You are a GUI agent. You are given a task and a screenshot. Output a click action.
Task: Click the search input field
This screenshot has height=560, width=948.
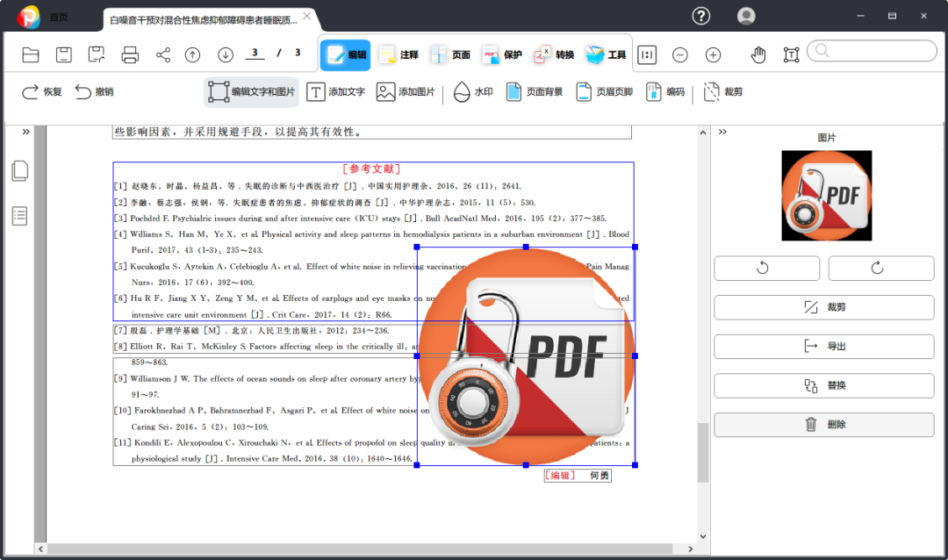pos(873,51)
